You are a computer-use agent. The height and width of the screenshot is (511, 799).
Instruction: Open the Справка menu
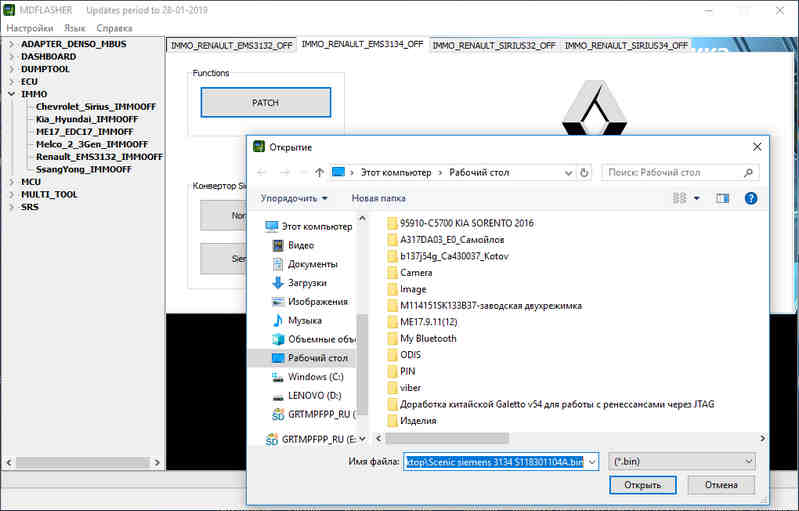114,28
